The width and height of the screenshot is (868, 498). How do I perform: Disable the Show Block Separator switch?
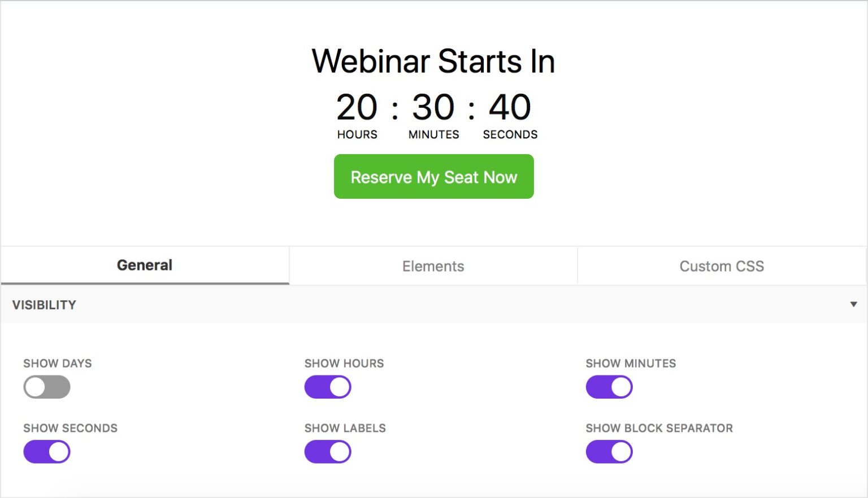tap(609, 452)
